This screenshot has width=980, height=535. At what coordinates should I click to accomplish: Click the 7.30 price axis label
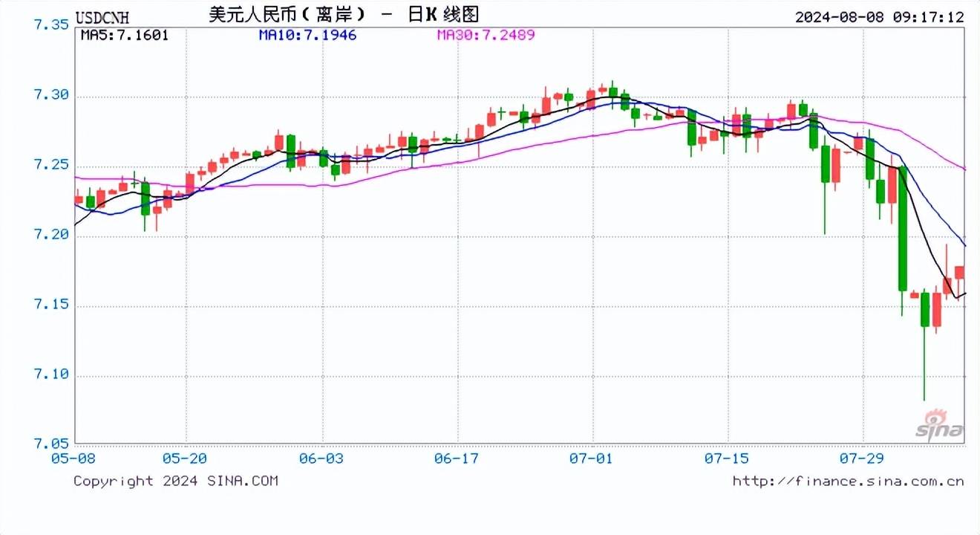pyautogui.click(x=52, y=96)
